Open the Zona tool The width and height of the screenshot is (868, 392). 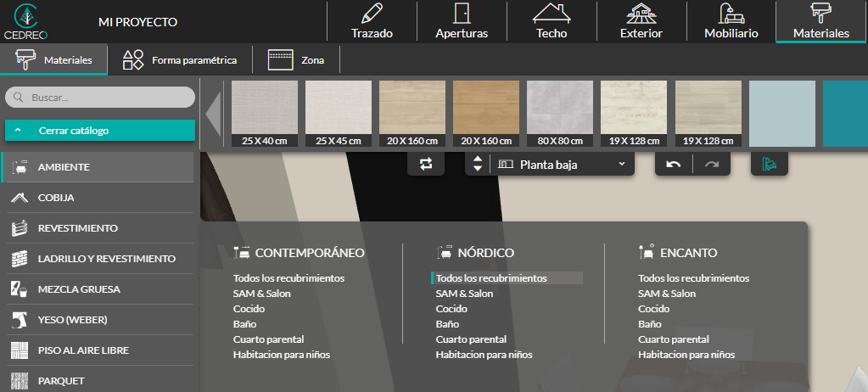(x=296, y=59)
